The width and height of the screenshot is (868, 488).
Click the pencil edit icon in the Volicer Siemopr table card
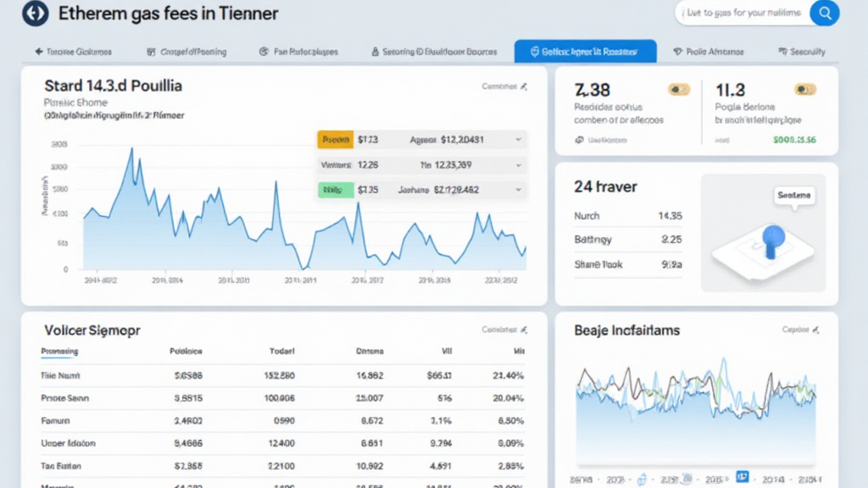[x=524, y=330]
